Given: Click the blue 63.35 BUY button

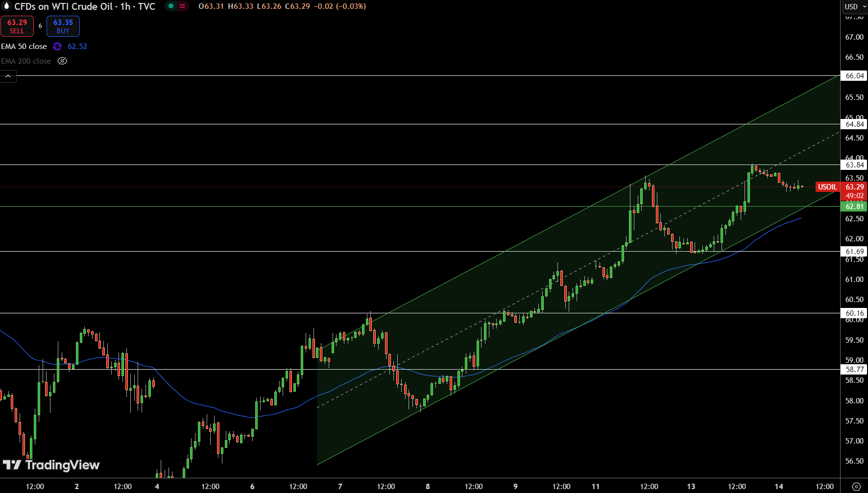Looking at the screenshot, I should pyautogui.click(x=63, y=26).
